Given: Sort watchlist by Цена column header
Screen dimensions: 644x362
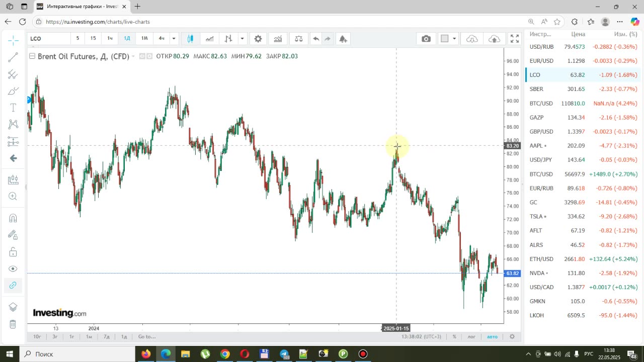Looking at the screenshot, I should pyautogui.click(x=578, y=34).
